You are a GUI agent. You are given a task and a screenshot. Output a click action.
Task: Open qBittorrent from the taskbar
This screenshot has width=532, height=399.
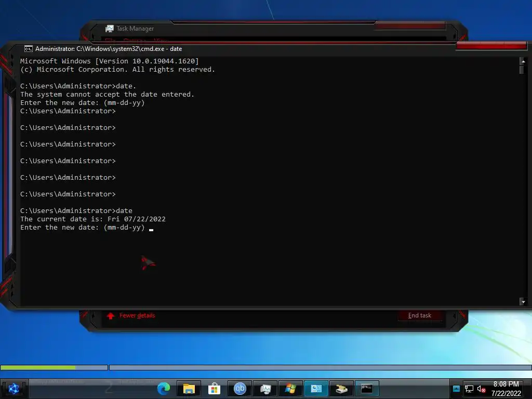240,389
